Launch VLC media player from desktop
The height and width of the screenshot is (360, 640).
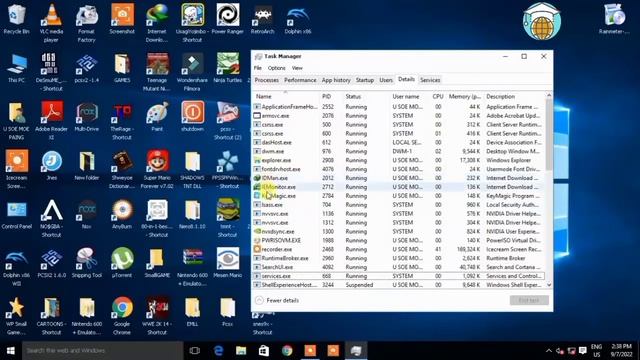tap(51, 23)
